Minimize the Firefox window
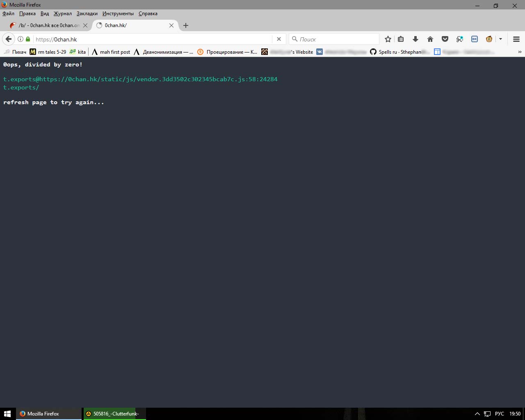The height and width of the screenshot is (420, 525). [477, 5]
